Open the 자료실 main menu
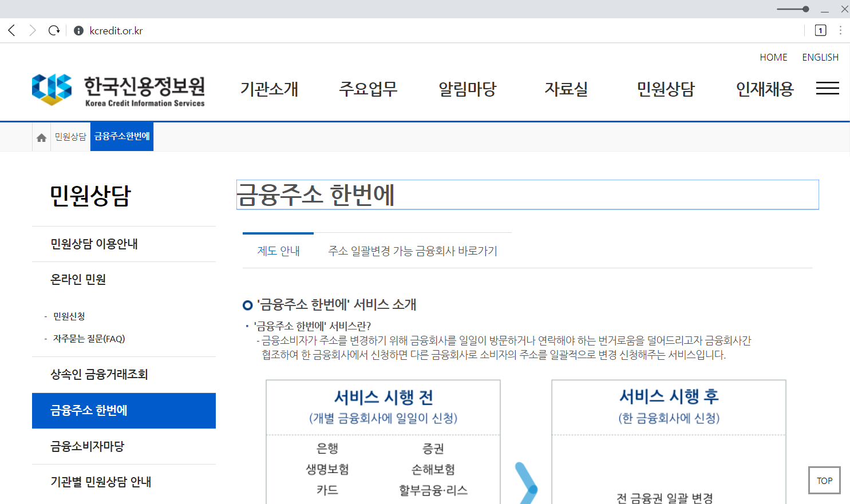This screenshot has height=504, width=850. (x=566, y=89)
